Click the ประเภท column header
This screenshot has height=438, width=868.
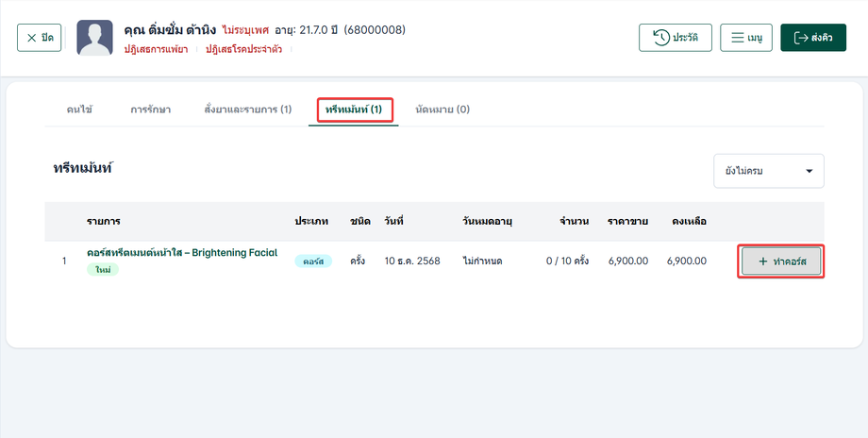pos(311,222)
